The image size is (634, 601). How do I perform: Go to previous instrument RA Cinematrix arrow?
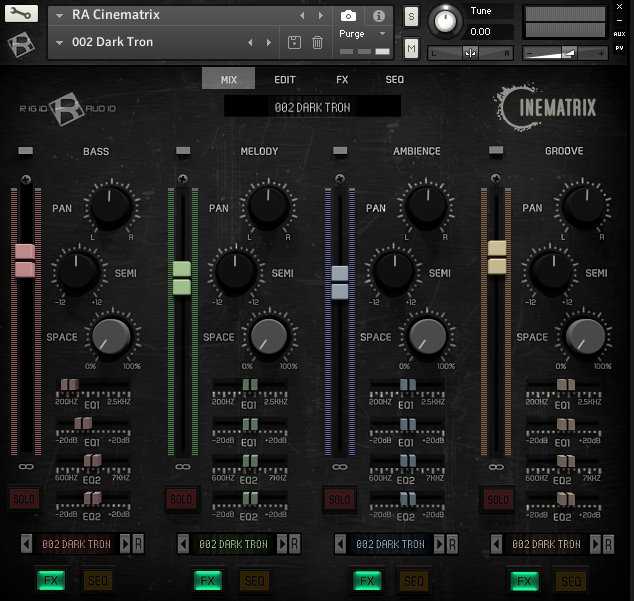pyautogui.click(x=302, y=15)
